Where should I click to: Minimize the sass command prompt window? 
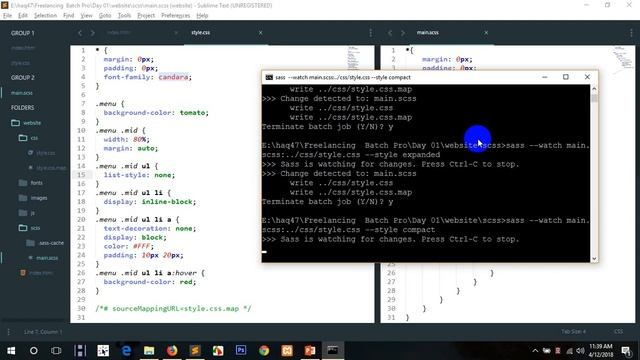[x=544, y=77]
